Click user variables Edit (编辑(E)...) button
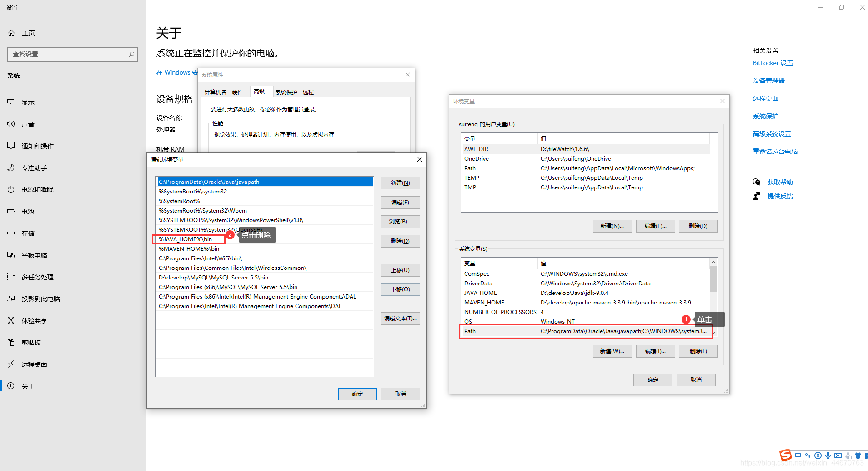Image resolution: width=868 pixels, height=471 pixels. pyautogui.click(x=655, y=226)
